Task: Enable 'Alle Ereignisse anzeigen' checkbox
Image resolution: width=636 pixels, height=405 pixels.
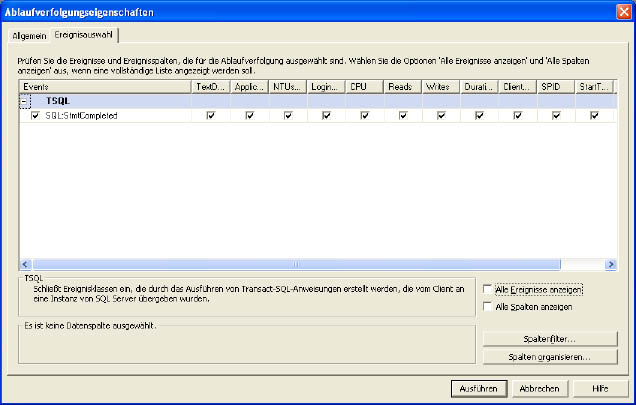Action: coord(488,289)
